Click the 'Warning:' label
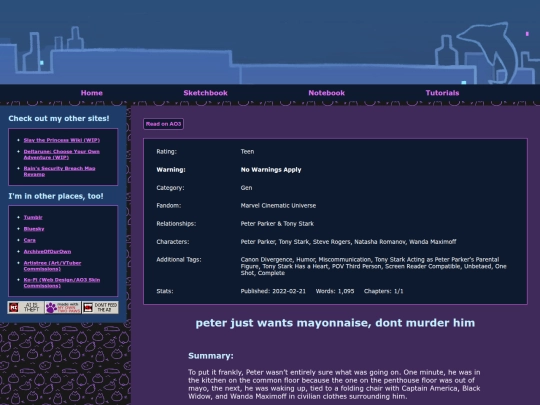This screenshot has width=540, height=405. click(171, 170)
